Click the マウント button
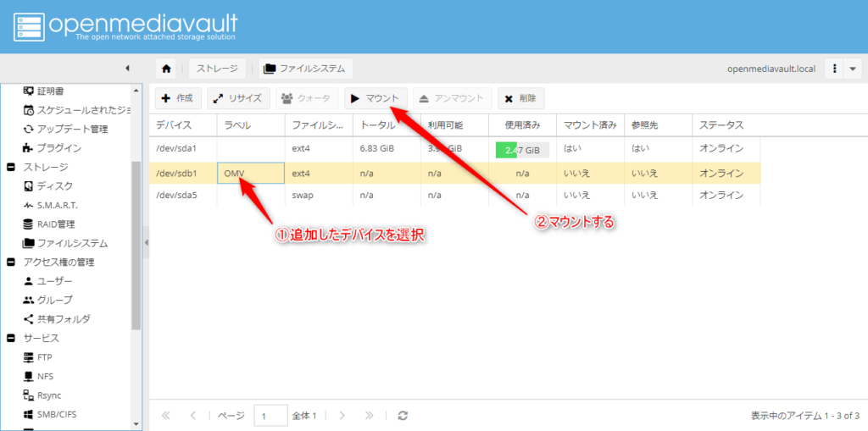 (376, 98)
